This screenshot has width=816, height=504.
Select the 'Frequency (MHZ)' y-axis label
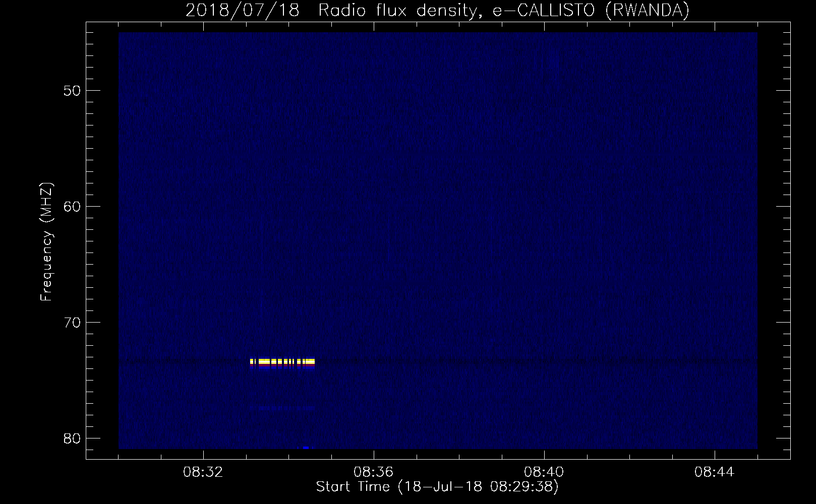pyautogui.click(x=46, y=241)
